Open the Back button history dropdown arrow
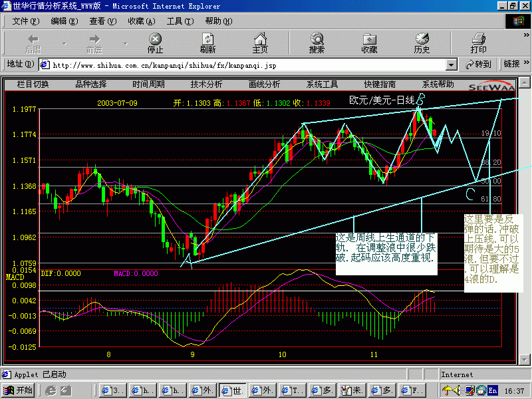Screen dimensions: 532x399 (x=65, y=44)
